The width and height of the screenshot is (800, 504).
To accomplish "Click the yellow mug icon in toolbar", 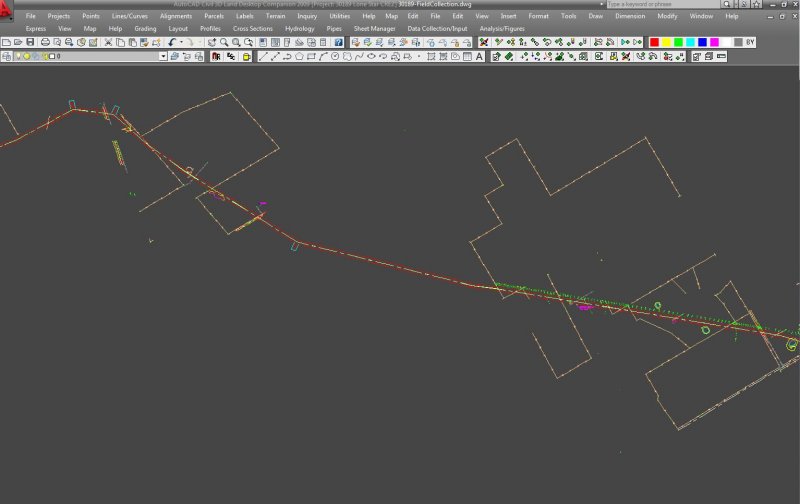I will 246,57.
